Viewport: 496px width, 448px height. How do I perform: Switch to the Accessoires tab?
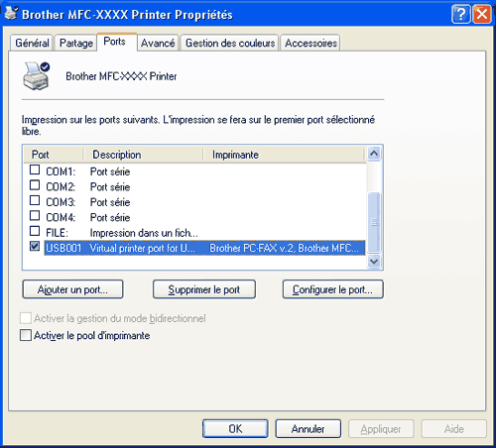pos(310,43)
